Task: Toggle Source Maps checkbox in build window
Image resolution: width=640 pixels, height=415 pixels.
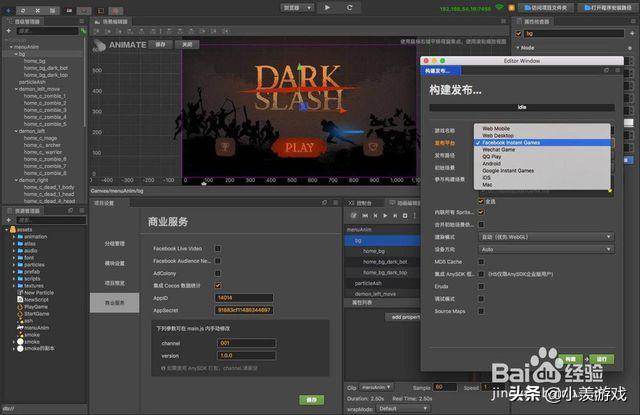Action: click(x=481, y=311)
